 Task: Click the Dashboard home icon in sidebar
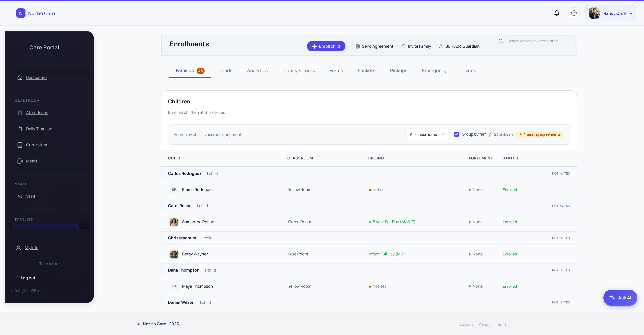click(x=20, y=78)
